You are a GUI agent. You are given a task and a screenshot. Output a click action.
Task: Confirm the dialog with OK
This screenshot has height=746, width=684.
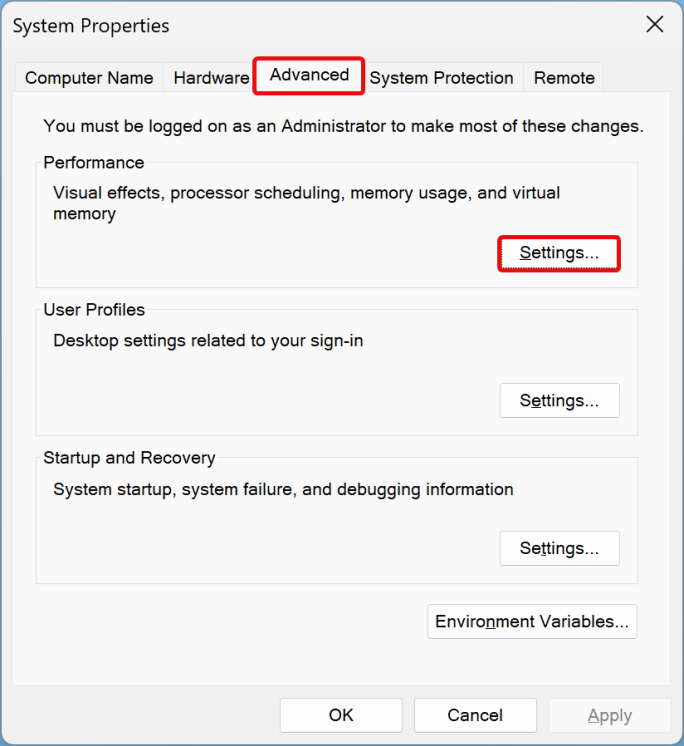tap(341, 715)
